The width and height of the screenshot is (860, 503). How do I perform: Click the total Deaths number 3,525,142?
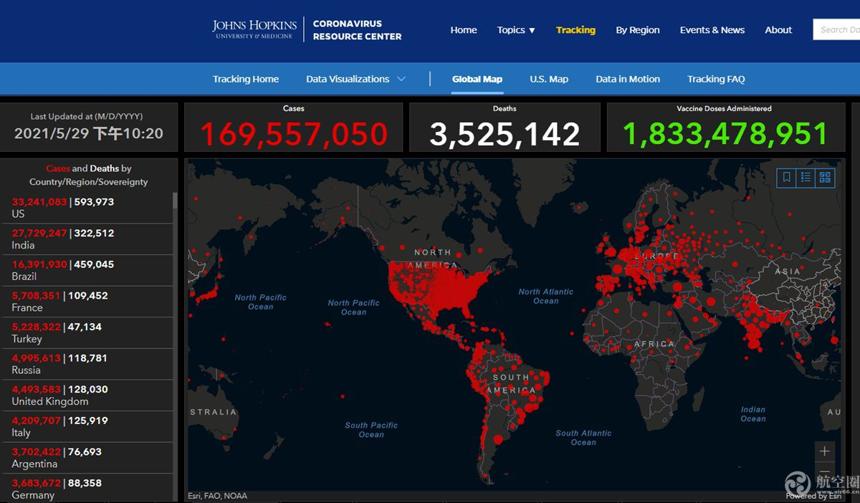click(x=505, y=134)
